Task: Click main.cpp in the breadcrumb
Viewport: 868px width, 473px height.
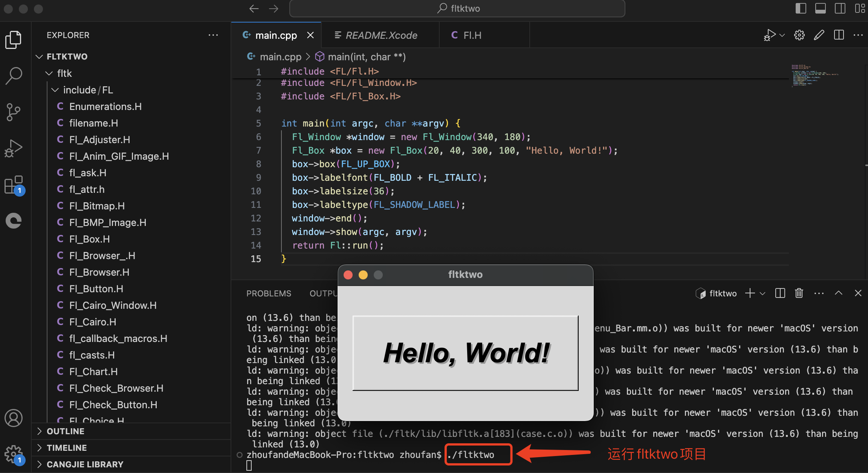Action: [x=280, y=57]
